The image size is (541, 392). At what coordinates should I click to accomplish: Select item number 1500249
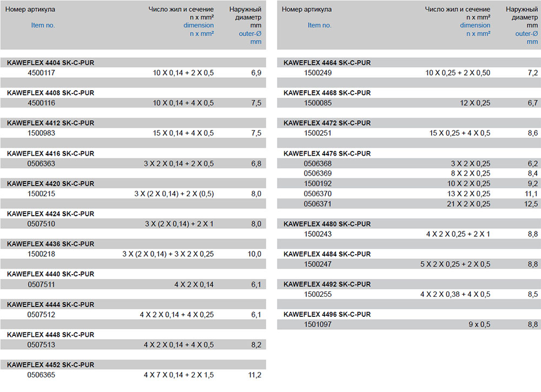[318, 73]
